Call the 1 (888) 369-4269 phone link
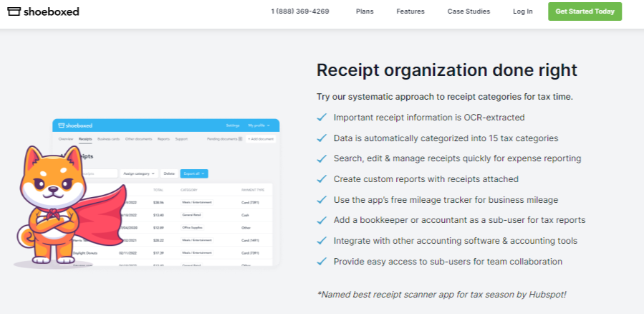 pyautogui.click(x=300, y=11)
